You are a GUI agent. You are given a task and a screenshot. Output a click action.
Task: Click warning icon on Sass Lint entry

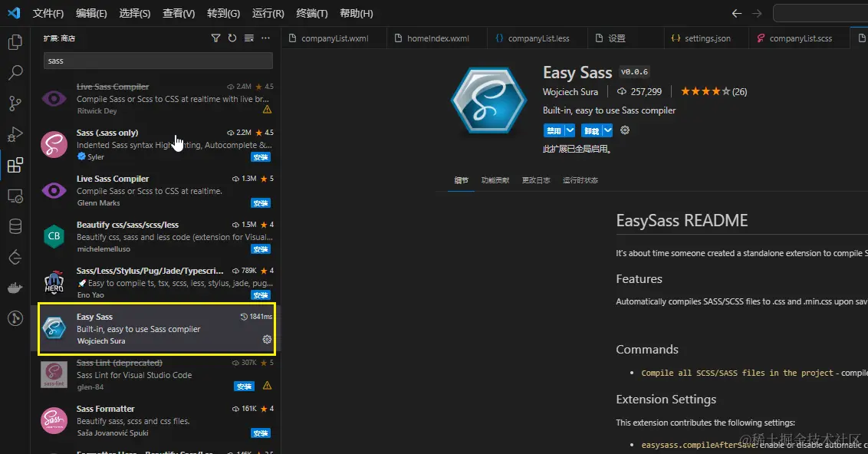268,385
